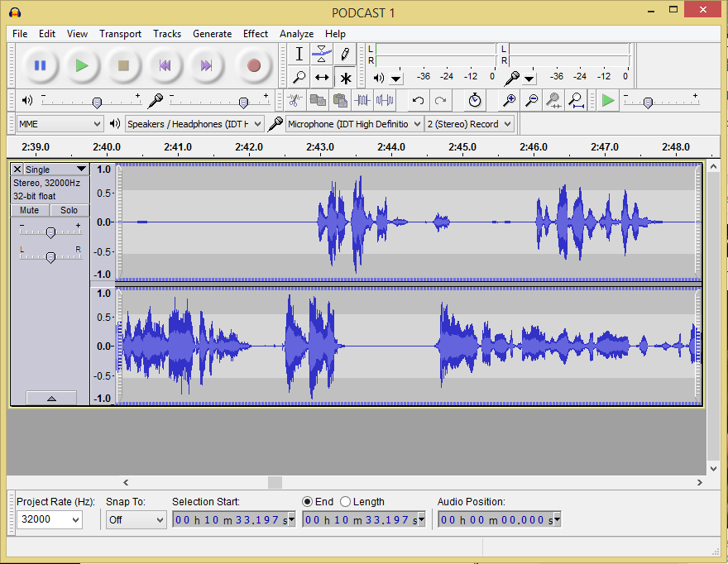Open the 2 (Stereo) Record channels dropdown
Image resolution: width=728 pixels, height=564 pixels.
pos(469,124)
